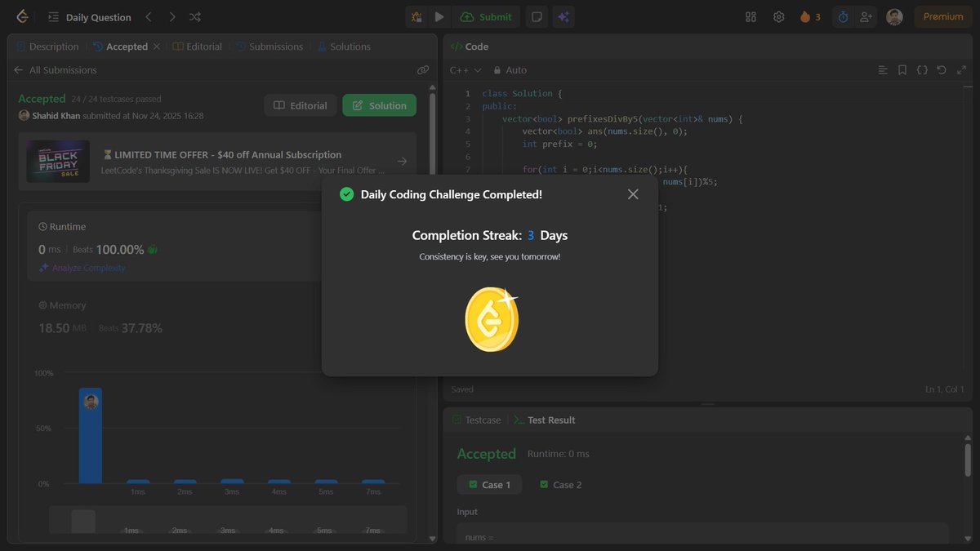Close the Daily Challenge Completed dialog

coord(633,194)
